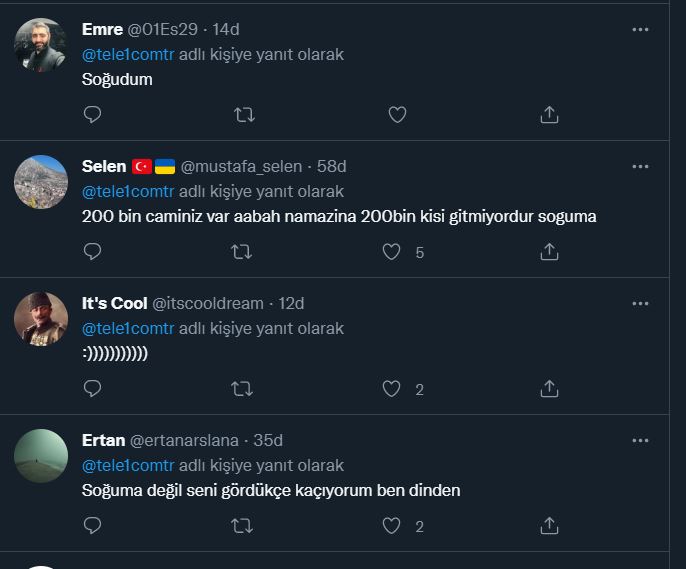Open more options menu on Selen's tweet
Screen dimensions: 686x569
641,166
